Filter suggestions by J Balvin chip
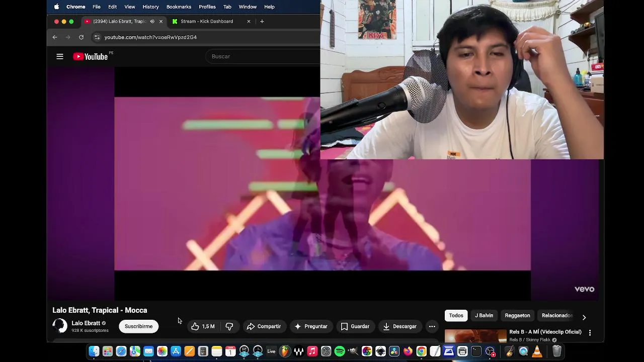The image size is (644, 362). [x=484, y=315]
